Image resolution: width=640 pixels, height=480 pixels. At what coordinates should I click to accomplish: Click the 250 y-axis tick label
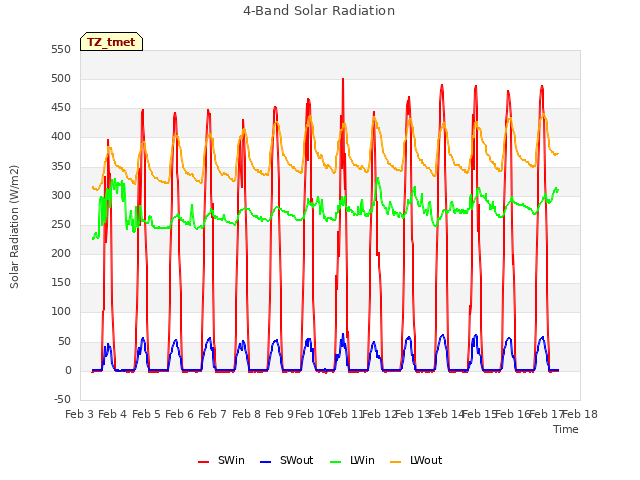pyautogui.click(x=61, y=224)
